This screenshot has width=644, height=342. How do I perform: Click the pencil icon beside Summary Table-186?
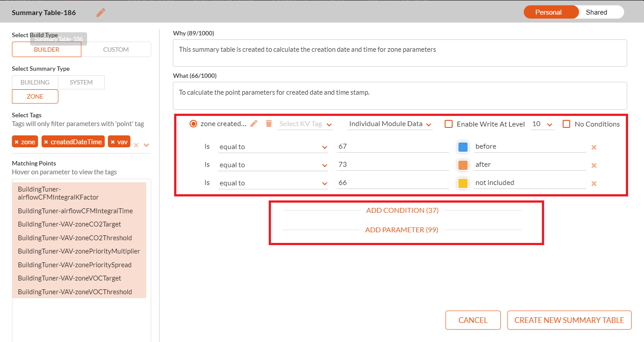[x=101, y=13]
